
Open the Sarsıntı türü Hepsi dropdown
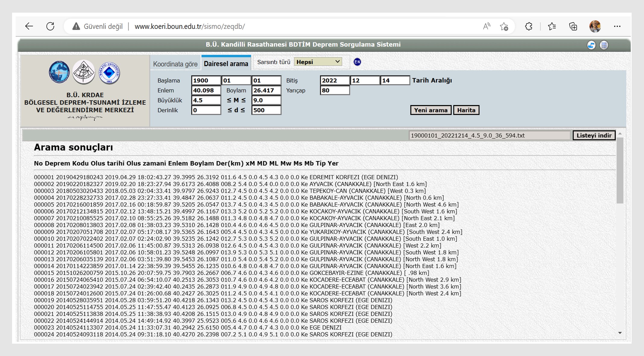(318, 62)
